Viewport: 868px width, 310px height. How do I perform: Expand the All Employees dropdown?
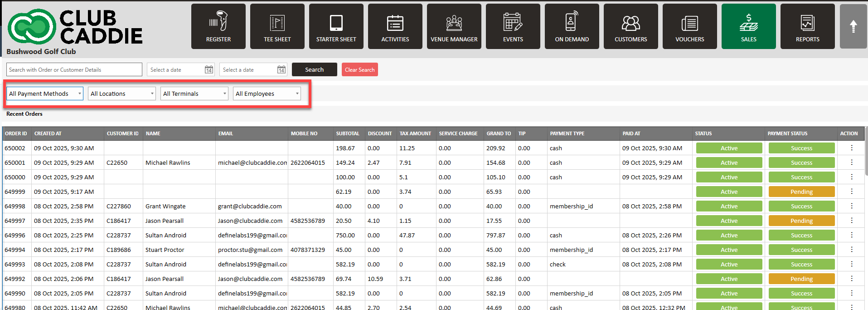(267, 93)
